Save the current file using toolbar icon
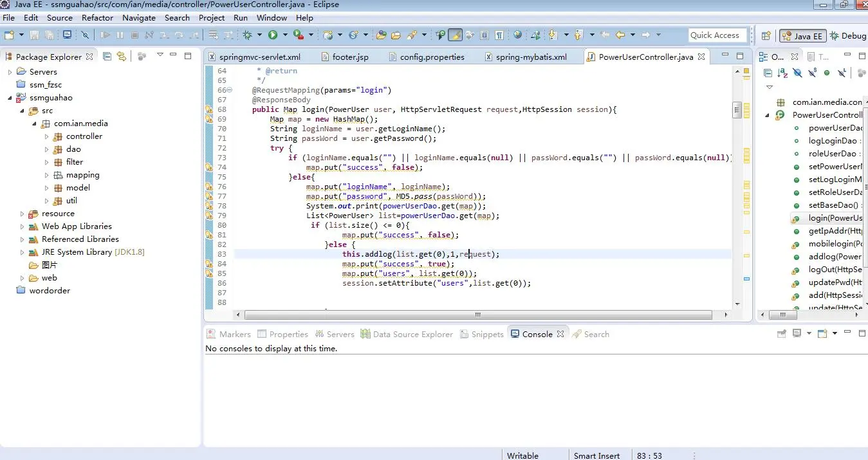Screen dimensions: 868x460 tap(35, 35)
